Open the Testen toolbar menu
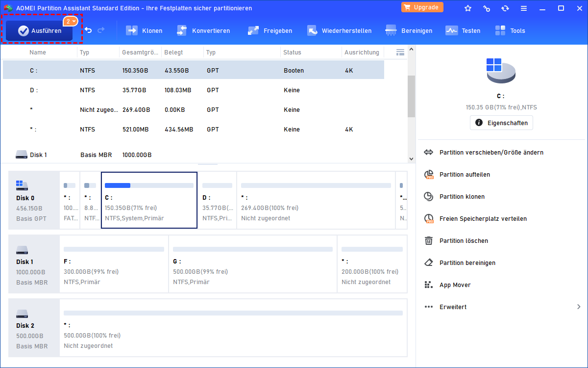The height and width of the screenshot is (368, 588). coord(463,30)
